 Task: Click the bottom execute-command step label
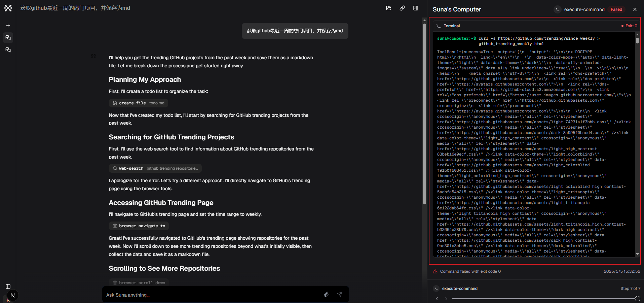click(x=460, y=289)
